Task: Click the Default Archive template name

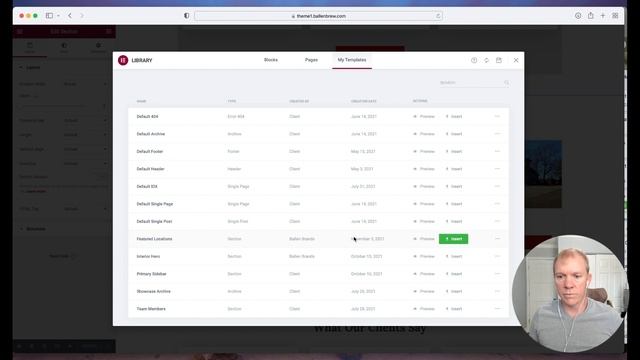Action: point(151,134)
